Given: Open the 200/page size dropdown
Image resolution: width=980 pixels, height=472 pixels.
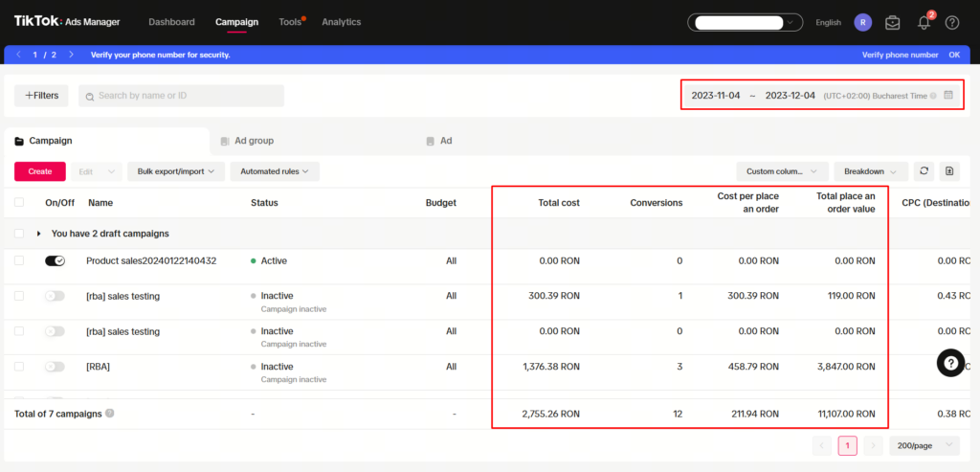Looking at the screenshot, I should (924, 446).
